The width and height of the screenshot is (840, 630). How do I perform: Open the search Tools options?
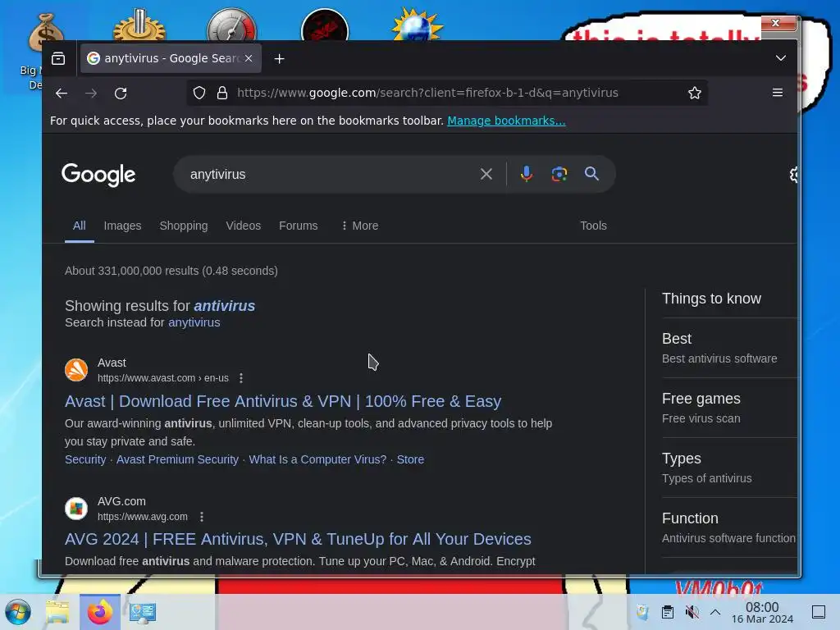pos(593,226)
